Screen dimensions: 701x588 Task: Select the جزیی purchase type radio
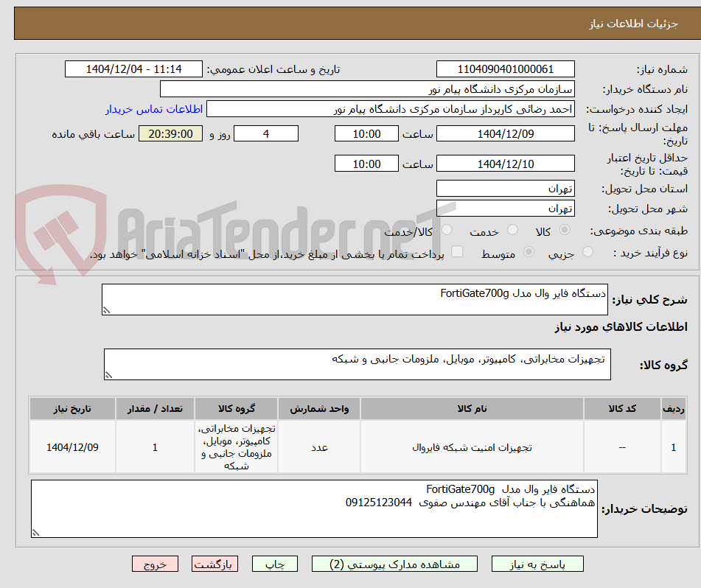pos(588,252)
